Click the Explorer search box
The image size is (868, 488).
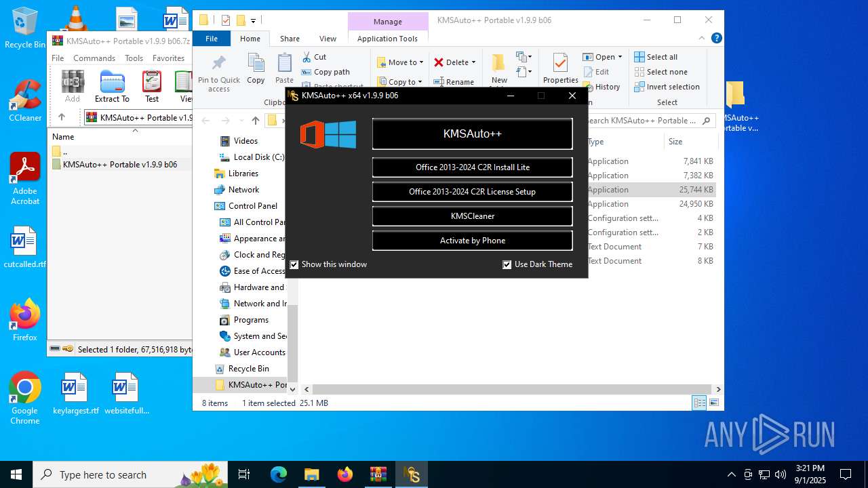(x=649, y=121)
